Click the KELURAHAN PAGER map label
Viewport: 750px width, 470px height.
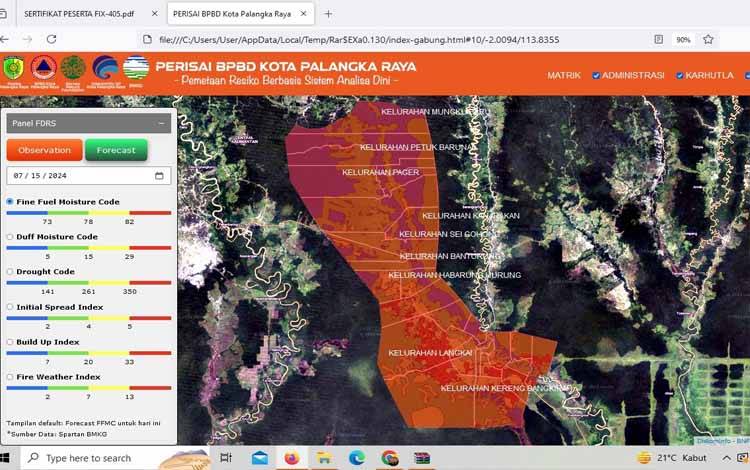(x=381, y=172)
